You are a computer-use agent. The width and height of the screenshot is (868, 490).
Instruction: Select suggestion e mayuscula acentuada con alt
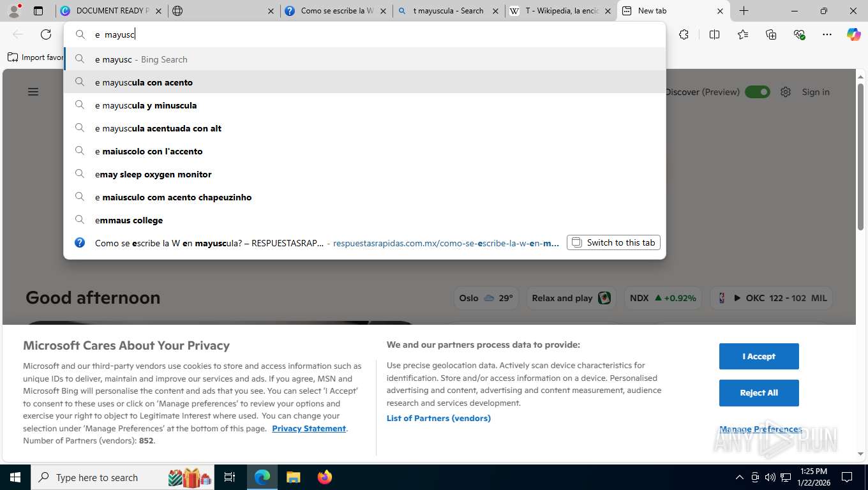tap(364, 128)
